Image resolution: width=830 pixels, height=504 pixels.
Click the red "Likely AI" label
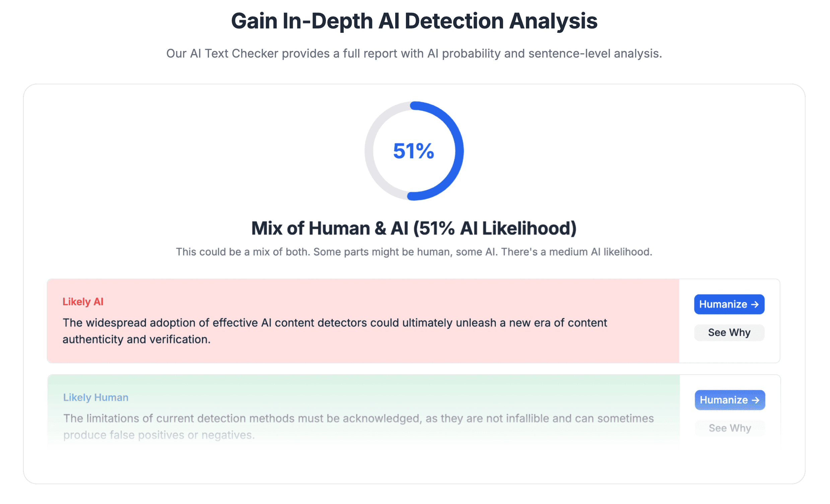pos(83,302)
